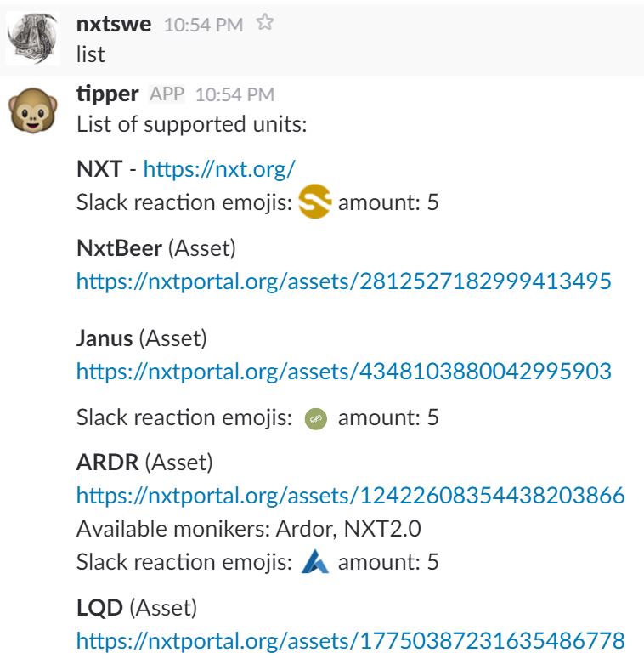Open the NxtBeer asset link

343,281
